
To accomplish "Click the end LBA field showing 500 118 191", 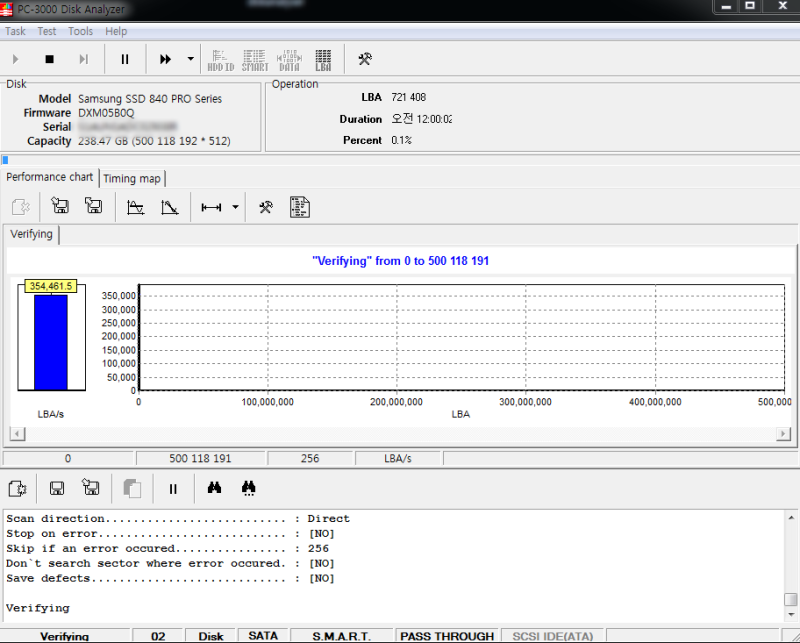I will 201,458.
